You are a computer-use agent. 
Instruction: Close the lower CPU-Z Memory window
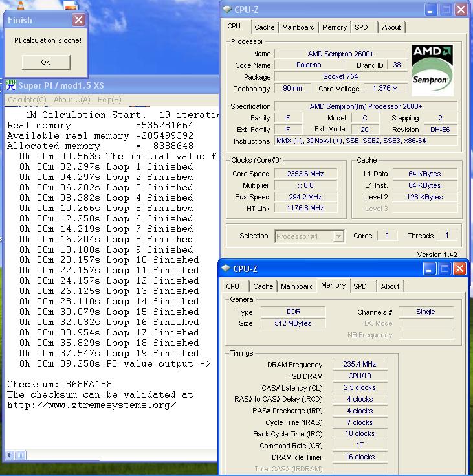(x=459, y=269)
